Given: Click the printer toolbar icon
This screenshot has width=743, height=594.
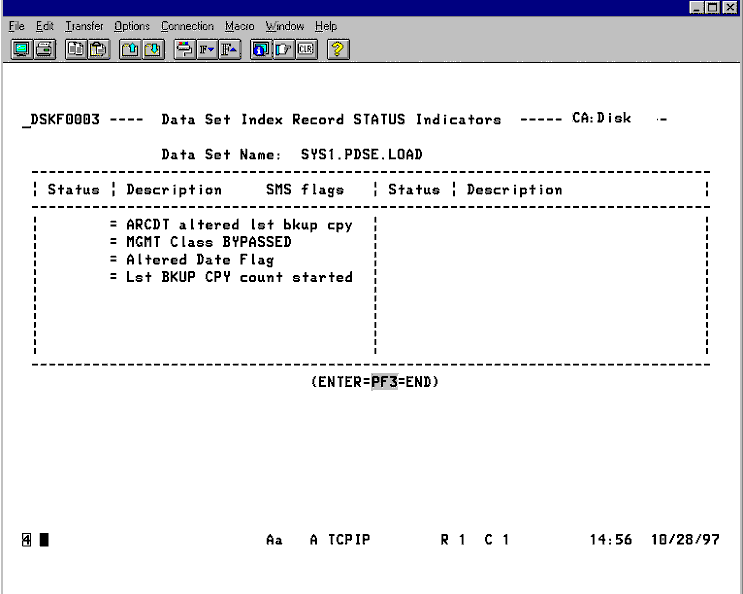Looking at the screenshot, I should click(45, 49).
